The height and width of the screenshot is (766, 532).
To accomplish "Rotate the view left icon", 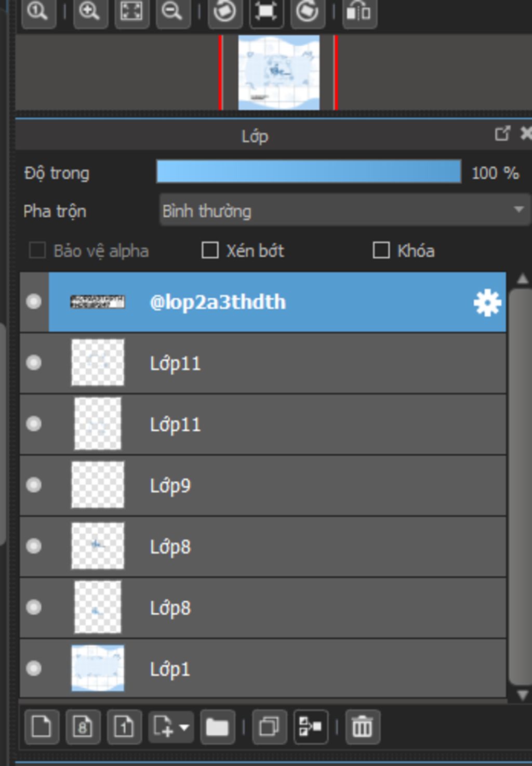I will [224, 11].
